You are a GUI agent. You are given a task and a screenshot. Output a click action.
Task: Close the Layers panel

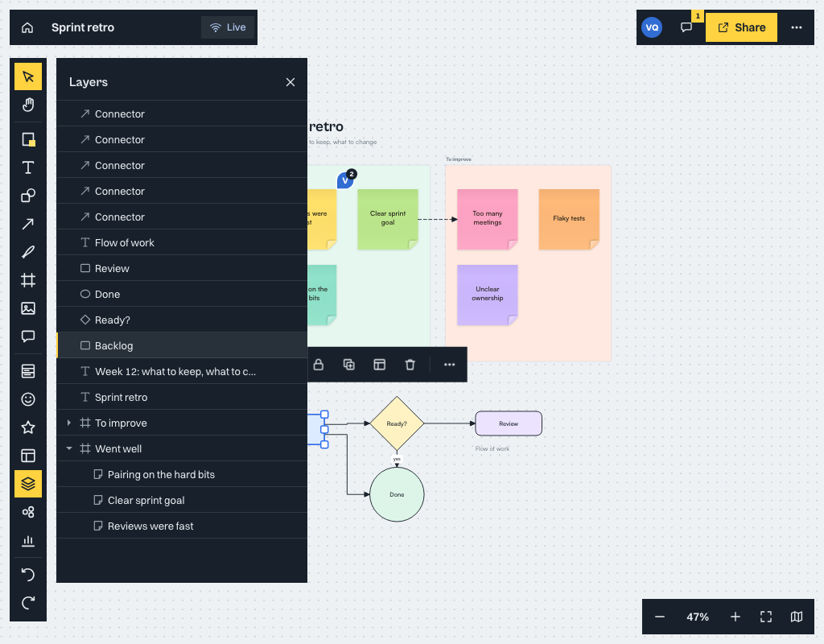click(290, 82)
